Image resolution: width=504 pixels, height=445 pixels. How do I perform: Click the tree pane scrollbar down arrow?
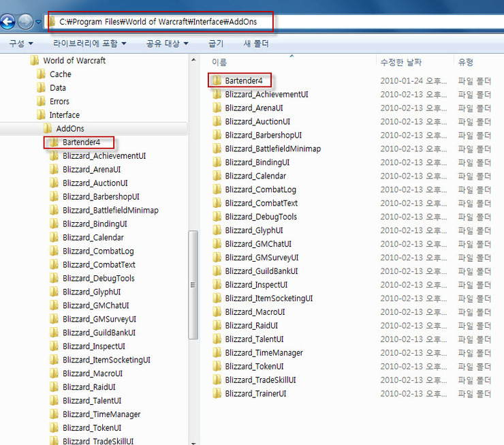click(x=193, y=443)
